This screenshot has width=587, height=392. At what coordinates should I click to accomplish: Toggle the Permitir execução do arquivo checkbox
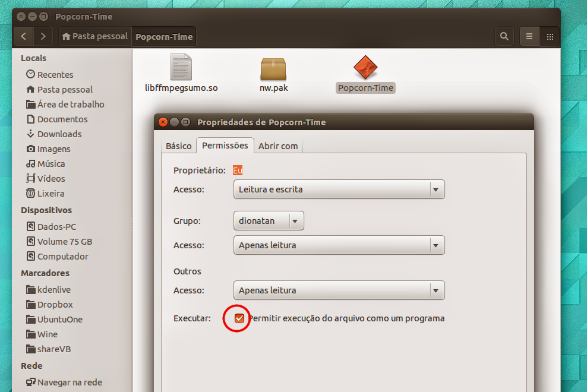[x=239, y=318]
